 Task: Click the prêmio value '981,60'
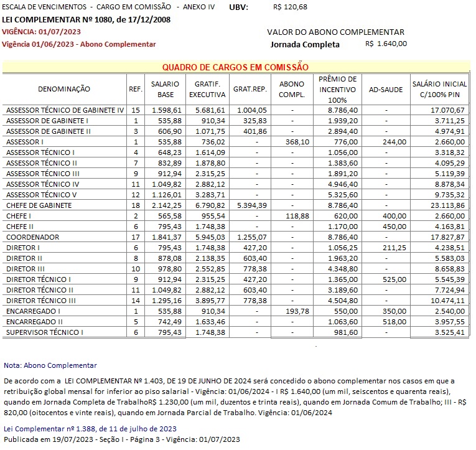[x=346, y=332]
